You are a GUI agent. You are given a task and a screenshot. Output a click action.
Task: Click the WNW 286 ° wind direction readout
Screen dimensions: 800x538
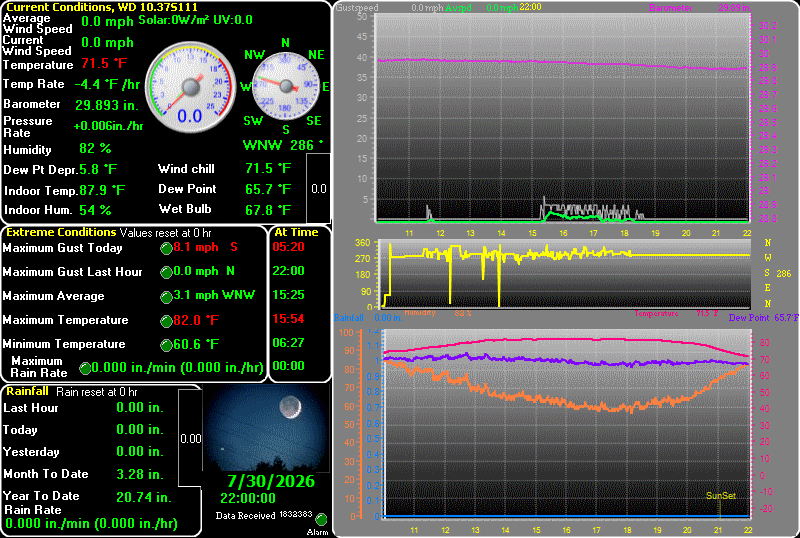pyautogui.click(x=283, y=145)
